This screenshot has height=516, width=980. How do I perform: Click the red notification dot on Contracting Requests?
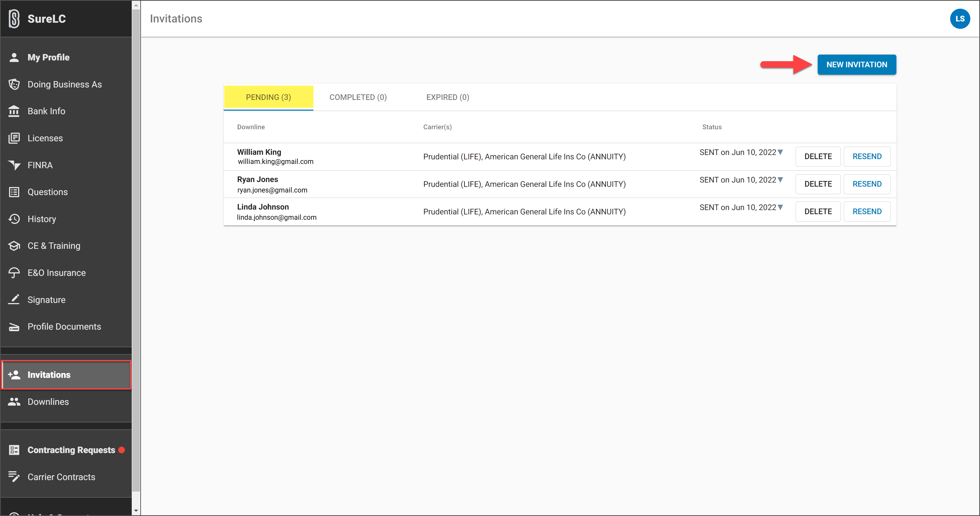click(x=122, y=450)
